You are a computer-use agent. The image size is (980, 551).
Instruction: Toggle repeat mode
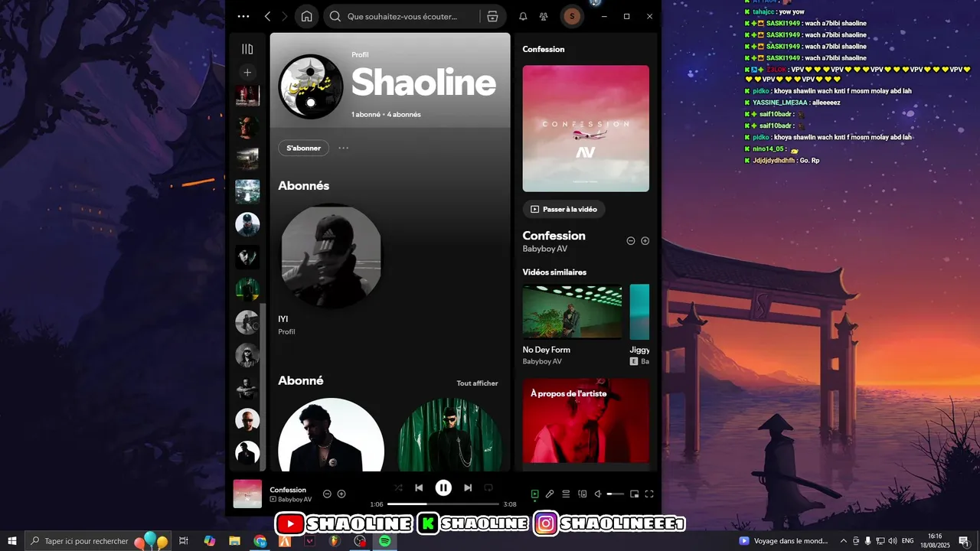click(x=488, y=487)
